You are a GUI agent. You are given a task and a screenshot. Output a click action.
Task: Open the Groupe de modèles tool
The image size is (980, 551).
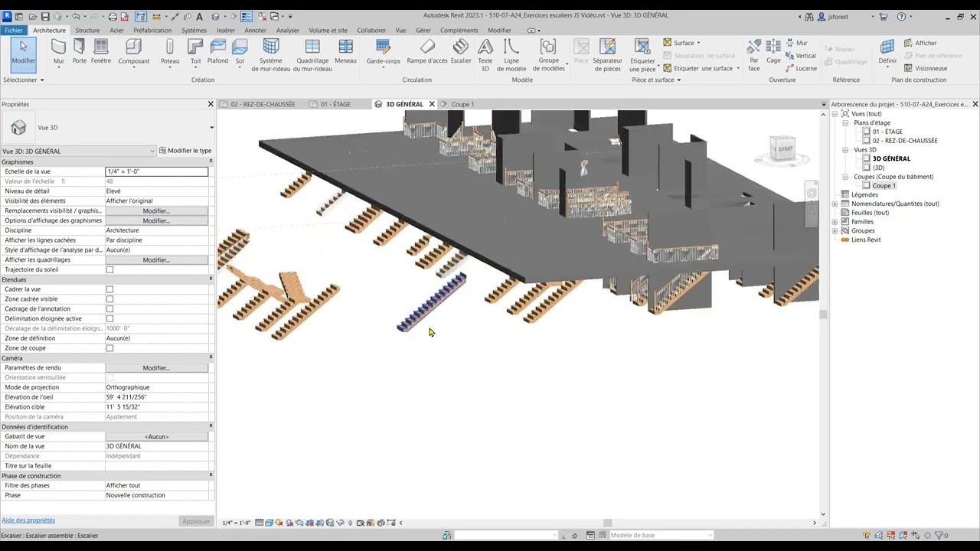[548, 55]
